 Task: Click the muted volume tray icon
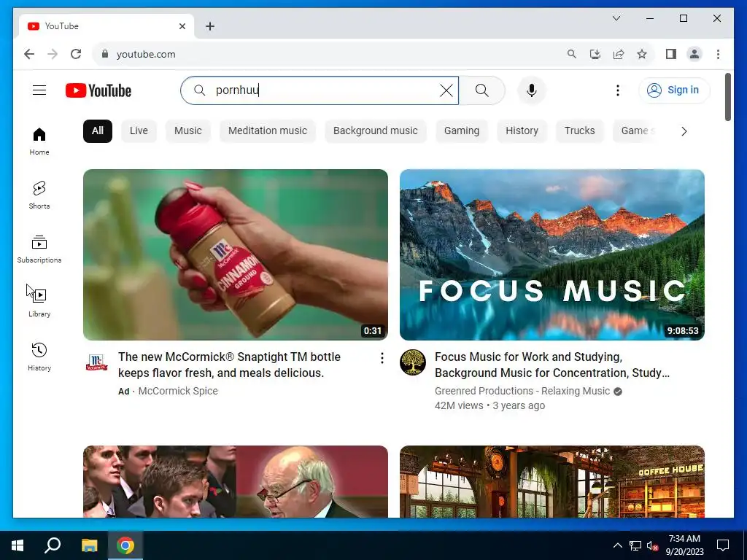[x=652, y=545]
